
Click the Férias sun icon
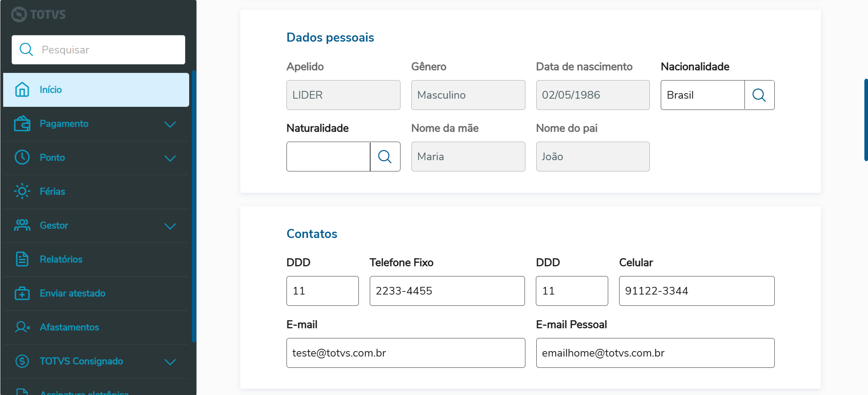tap(22, 191)
